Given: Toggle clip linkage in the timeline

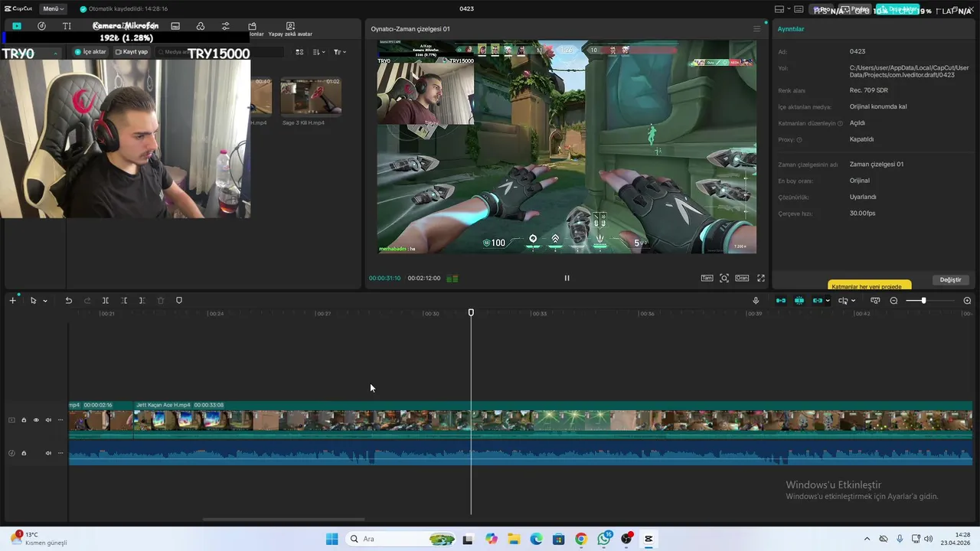Looking at the screenshot, I should coord(817,301).
